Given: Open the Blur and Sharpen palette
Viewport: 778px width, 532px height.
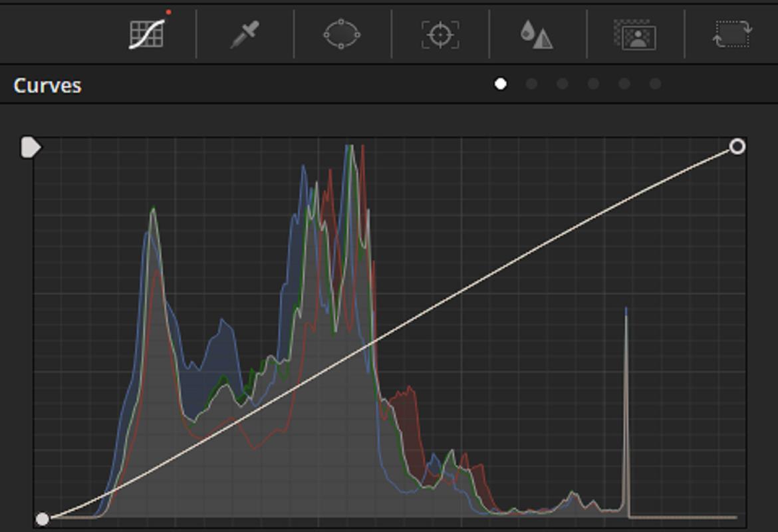Looking at the screenshot, I should point(537,34).
